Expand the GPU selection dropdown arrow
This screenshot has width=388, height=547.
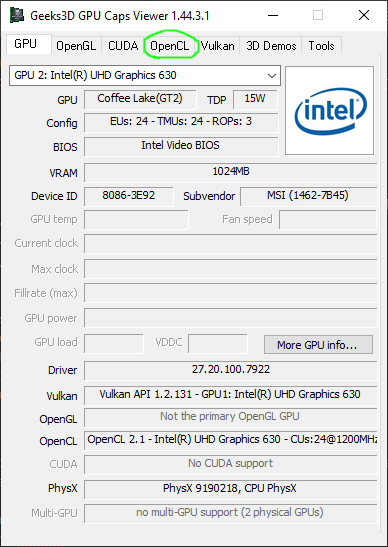(272, 75)
